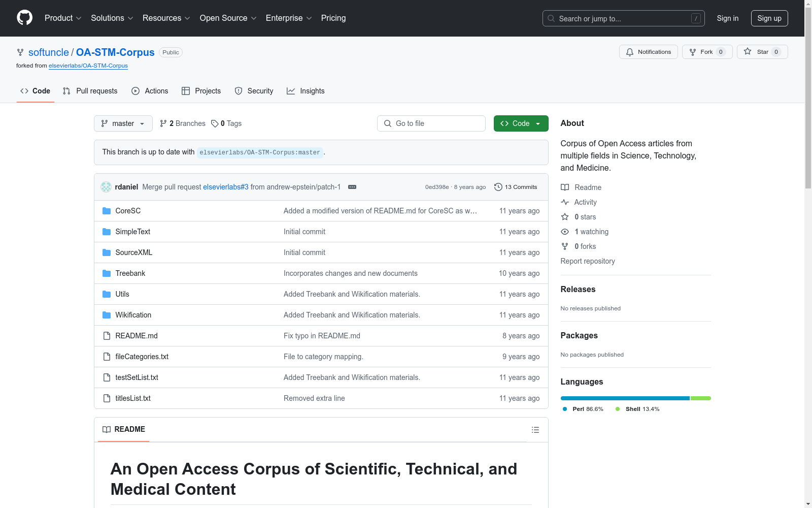Screen dimensions: 812x508
Task: Open 'Incorporates changes and new documents' message
Action: pos(351,273)
